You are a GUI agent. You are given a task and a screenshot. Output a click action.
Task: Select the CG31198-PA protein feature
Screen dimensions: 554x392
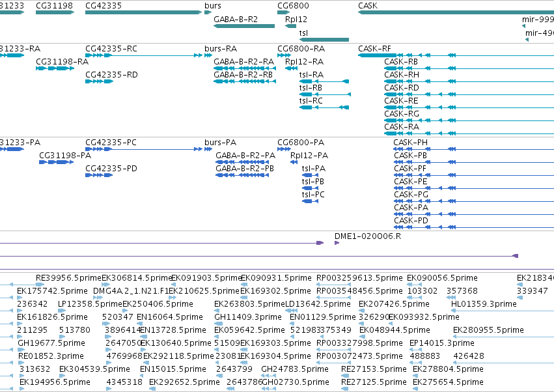point(56,162)
